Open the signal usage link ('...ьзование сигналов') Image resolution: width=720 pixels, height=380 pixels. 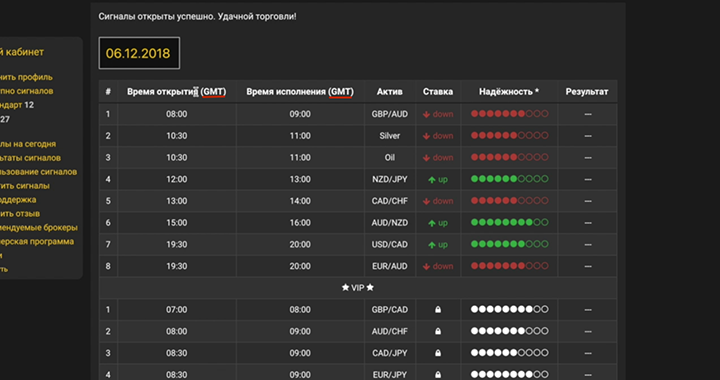coord(39,172)
